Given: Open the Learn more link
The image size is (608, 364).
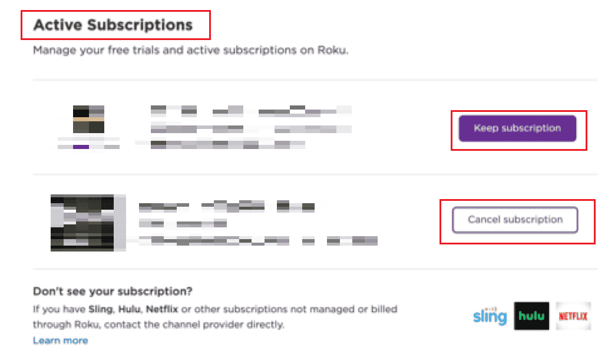Looking at the screenshot, I should click(60, 340).
